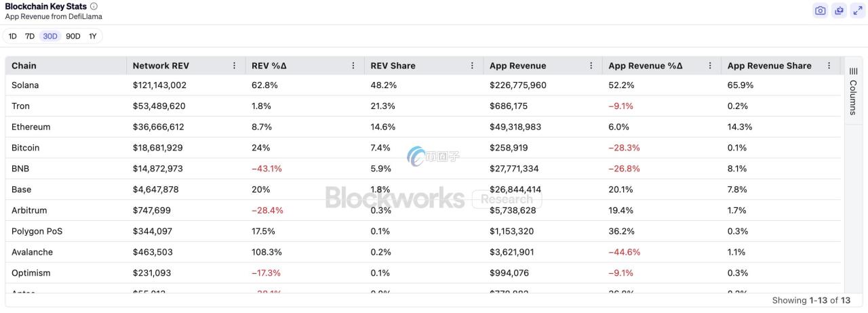
Task: Sort by the REV Share header
Action: pos(393,66)
